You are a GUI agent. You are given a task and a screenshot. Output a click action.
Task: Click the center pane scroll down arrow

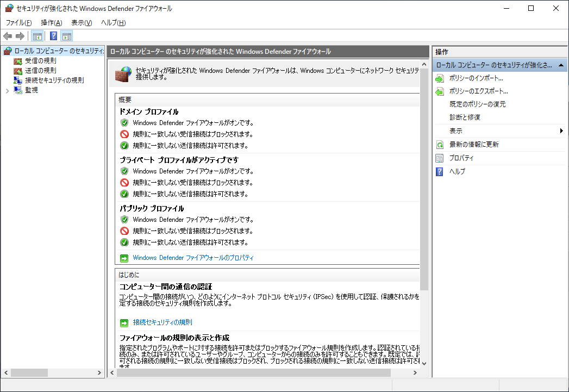[x=424, y=363]
